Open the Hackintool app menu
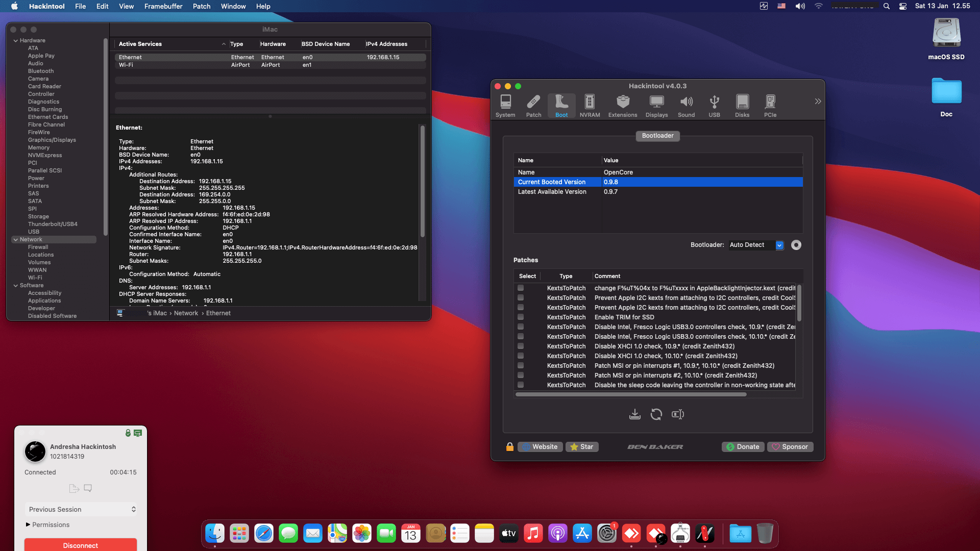The width and height of the screenshot is (980, 551). pos(47,6)
